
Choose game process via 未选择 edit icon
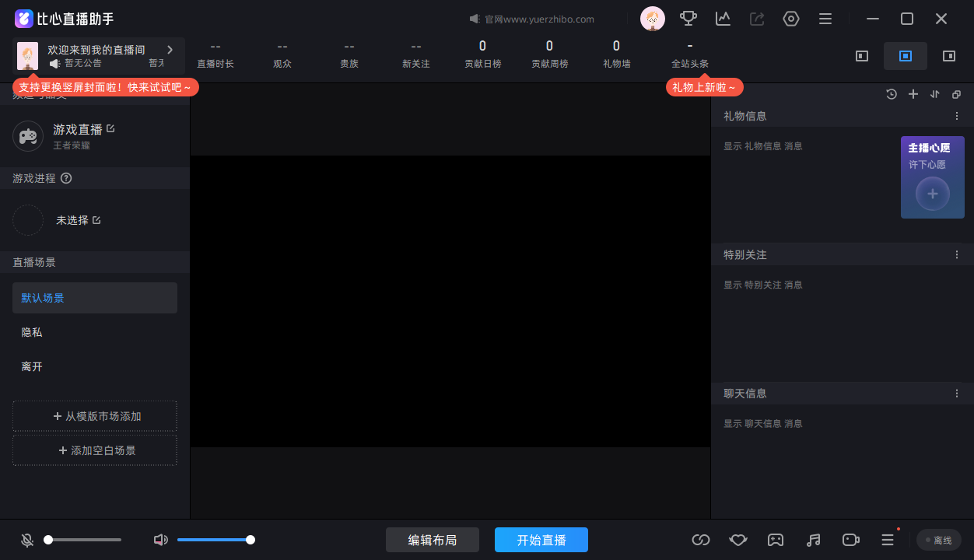tap(96, 220)
